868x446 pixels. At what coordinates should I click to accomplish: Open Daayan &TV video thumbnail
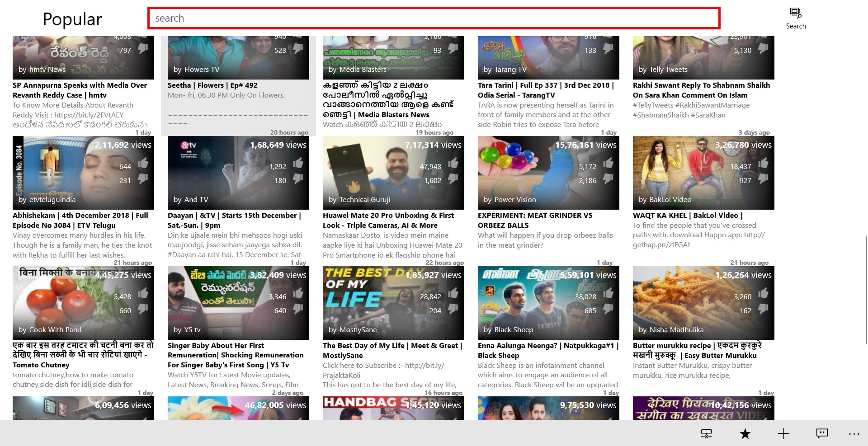pyautogui.click(x=238, y=173)
